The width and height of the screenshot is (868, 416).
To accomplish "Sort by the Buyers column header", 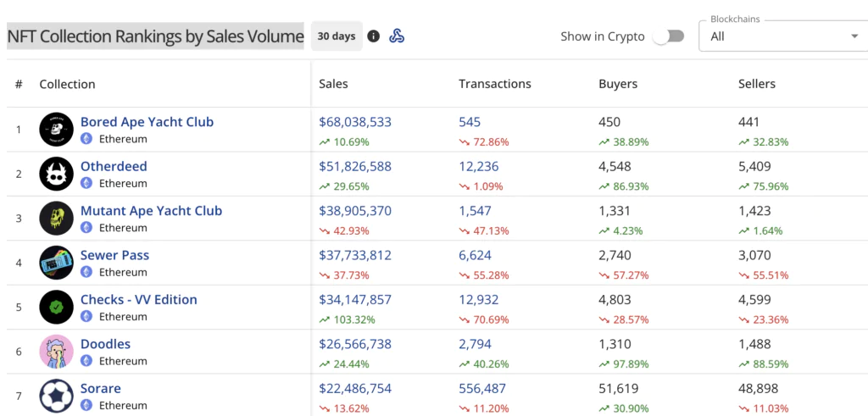I will pyautogui.click(x=618, y=84).
